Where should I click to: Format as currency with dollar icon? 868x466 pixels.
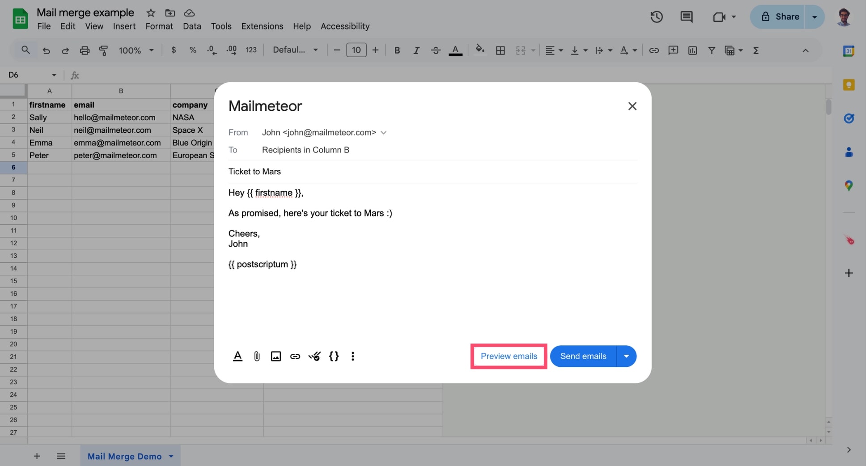174,50
